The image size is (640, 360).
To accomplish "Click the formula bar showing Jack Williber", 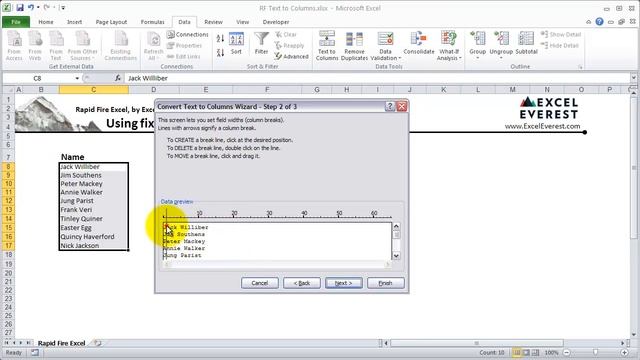I will click(x=378, y=78).
